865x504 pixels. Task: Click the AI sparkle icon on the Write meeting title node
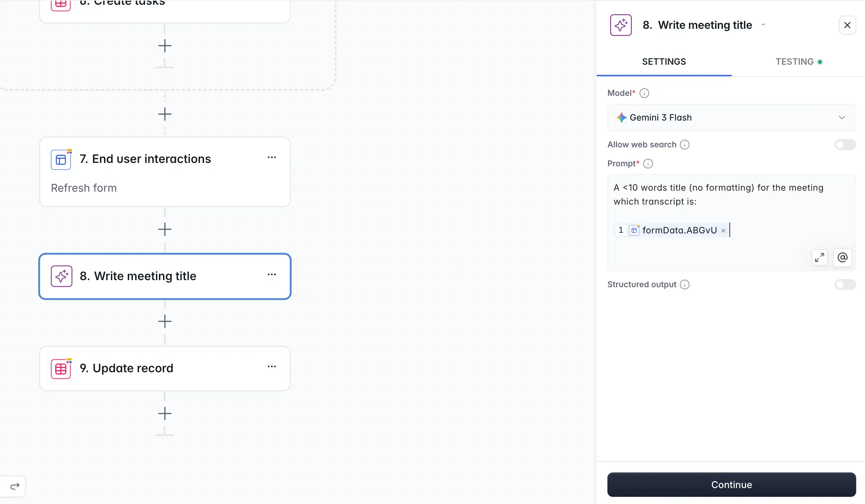tap(61, 276)
